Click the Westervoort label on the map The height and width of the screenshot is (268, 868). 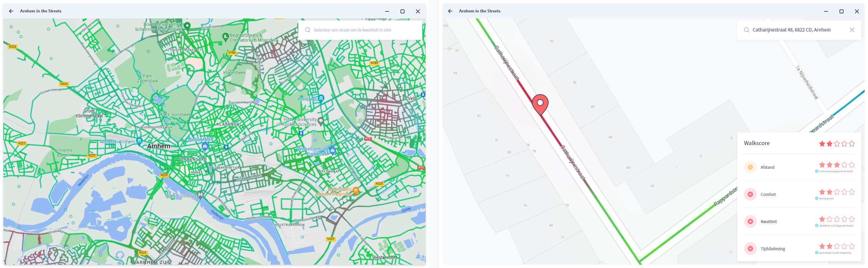[x=384, y=258]
